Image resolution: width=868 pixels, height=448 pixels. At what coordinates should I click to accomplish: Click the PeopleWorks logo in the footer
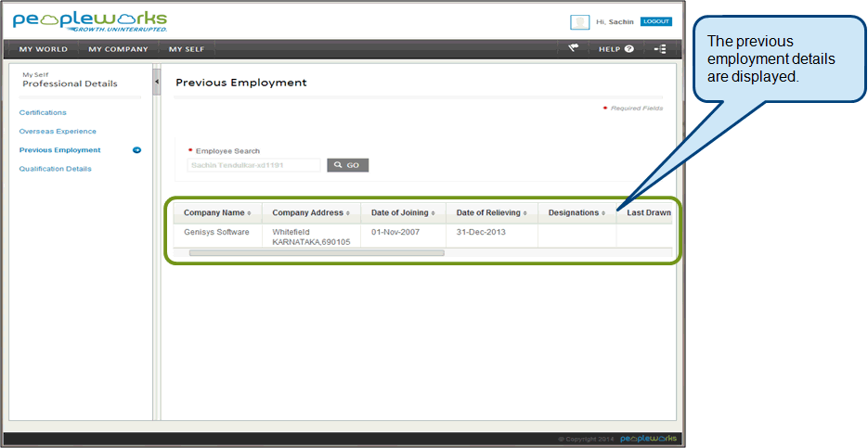(x=648, y=438)
